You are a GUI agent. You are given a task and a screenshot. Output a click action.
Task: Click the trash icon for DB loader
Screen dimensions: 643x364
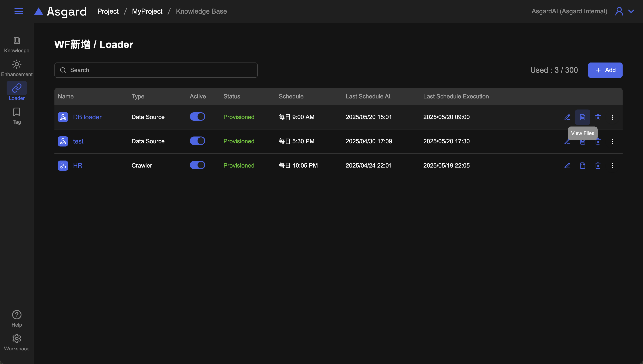(598, 117)
